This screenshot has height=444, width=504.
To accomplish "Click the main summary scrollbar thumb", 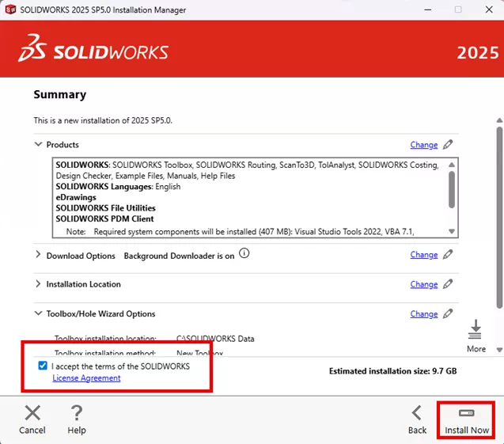I will (499, 218).
